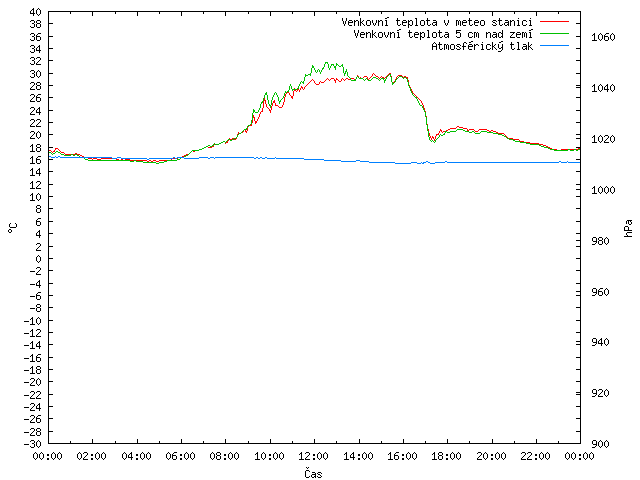Click the 1020 pressure axis label
Viewport: 640px width, 480px height.
603,139
